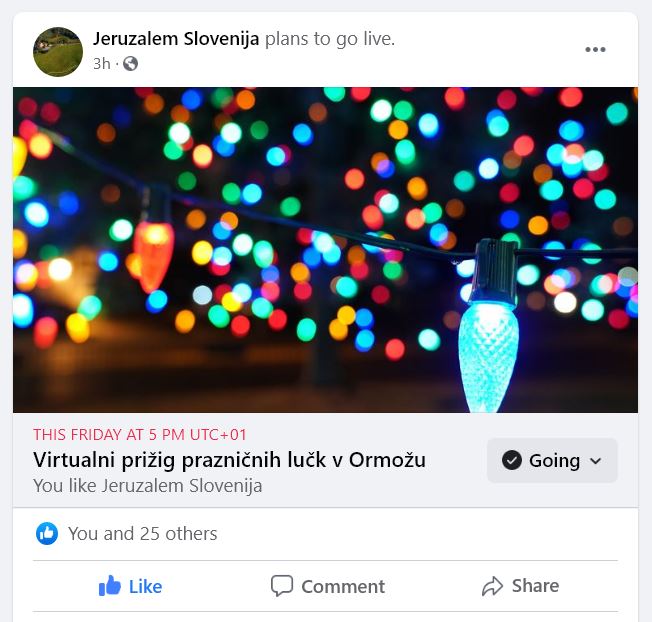
Task: Open the three-dot post options menu
Action: [x=595, y=49]
